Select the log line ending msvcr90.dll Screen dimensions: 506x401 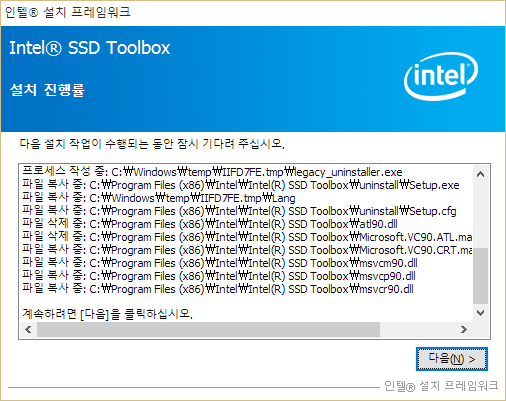(x=218, y=289)
